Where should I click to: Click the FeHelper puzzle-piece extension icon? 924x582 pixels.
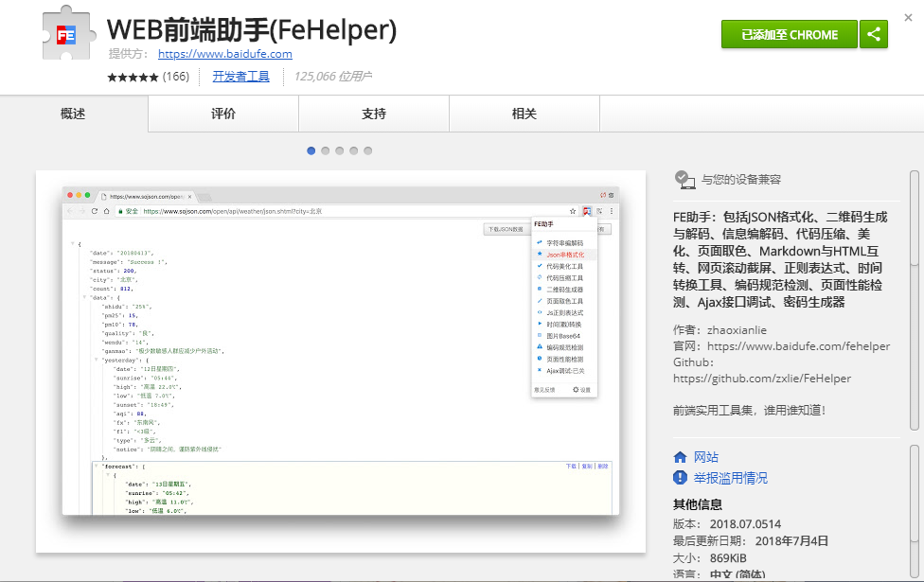69,34
